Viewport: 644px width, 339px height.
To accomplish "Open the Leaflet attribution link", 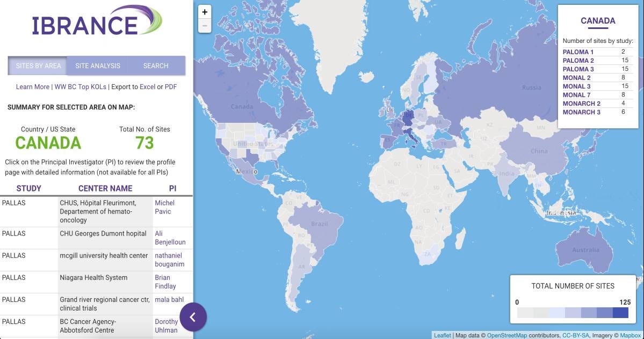I will click(443, 335).
